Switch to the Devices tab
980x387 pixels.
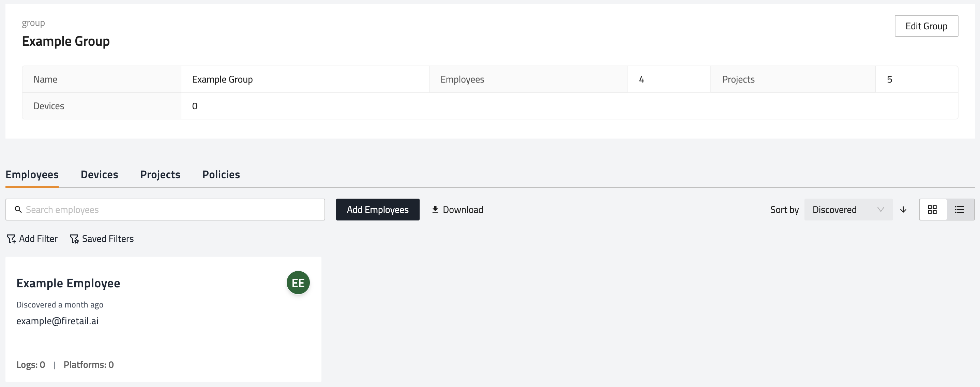click(99, 174)
